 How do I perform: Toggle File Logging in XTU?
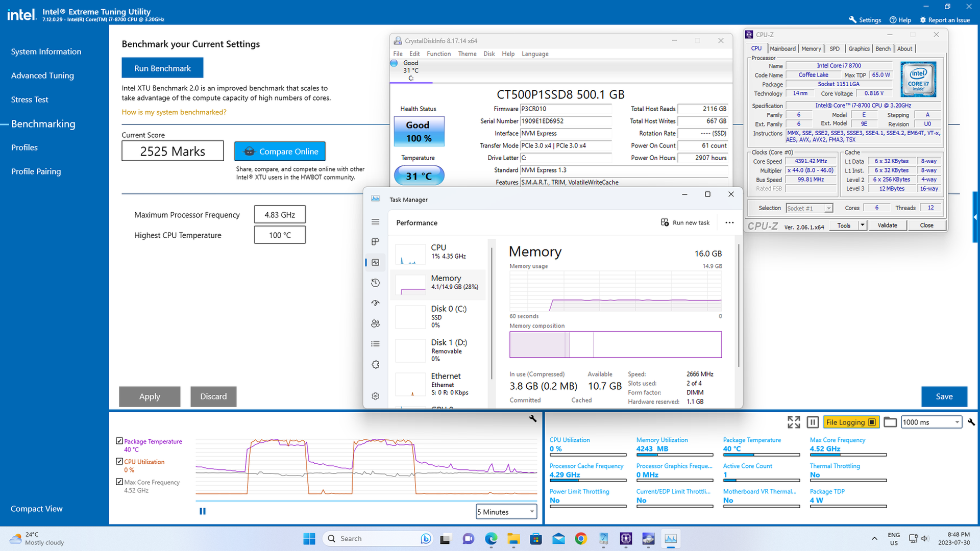pos(851,422)
